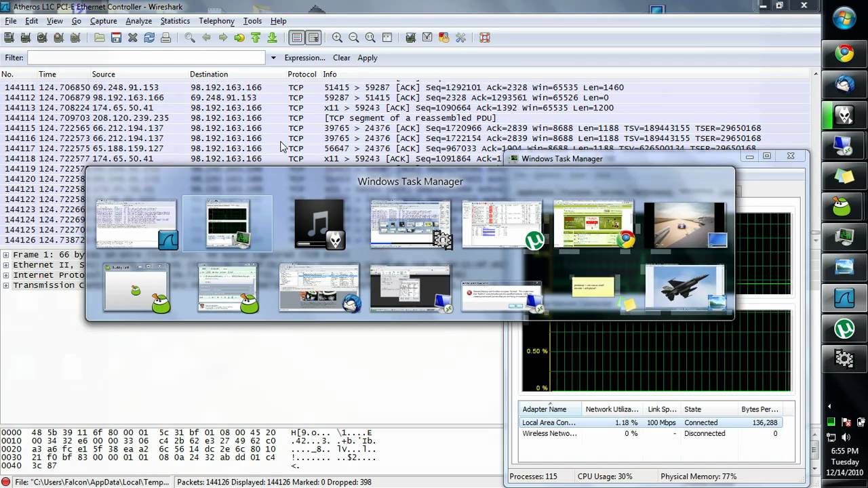The width and height of the screenshot is (868, 488).
Task: Select Wireless Network adapter row in Task Manager
Action: click(650, 433)
